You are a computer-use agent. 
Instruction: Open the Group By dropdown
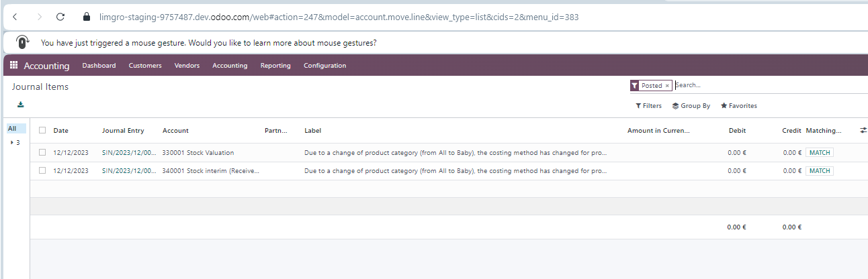coord(691,106)
